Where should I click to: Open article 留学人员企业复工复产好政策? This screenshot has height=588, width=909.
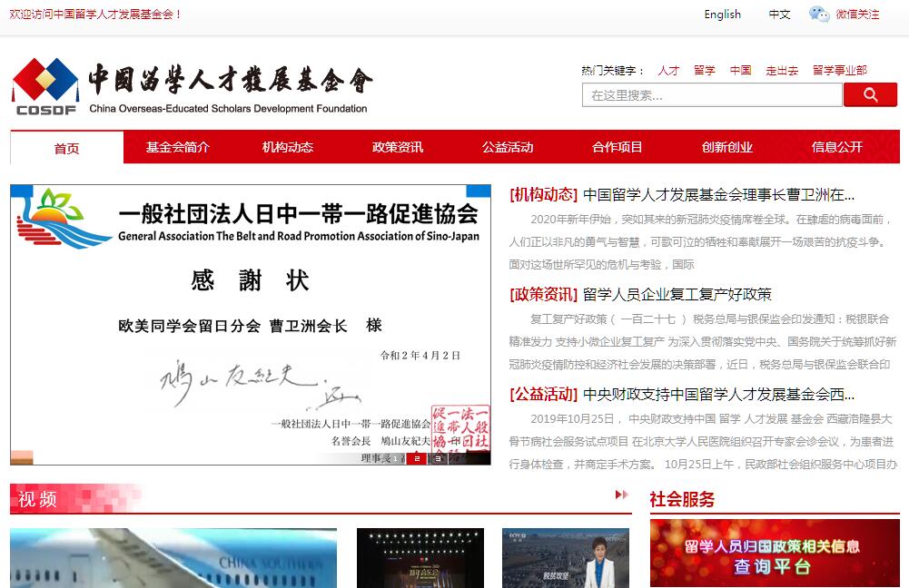coord(677,294)
